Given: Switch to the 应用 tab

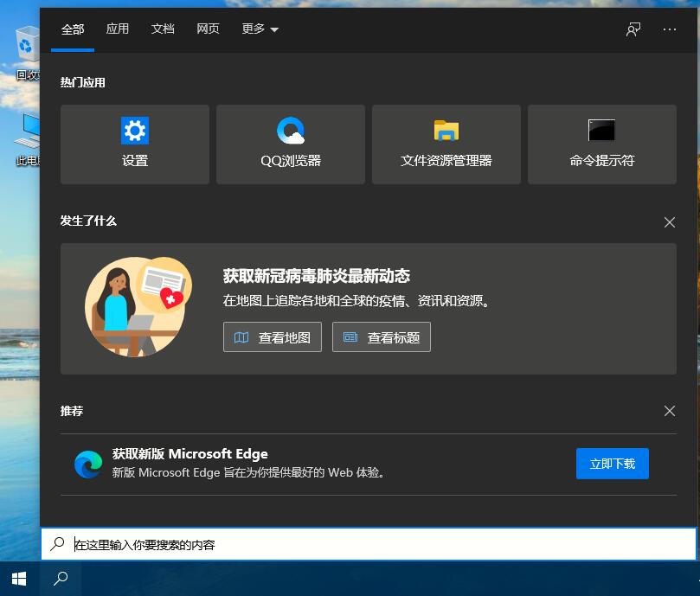Looking at the screenshot, I should [118, 29].
